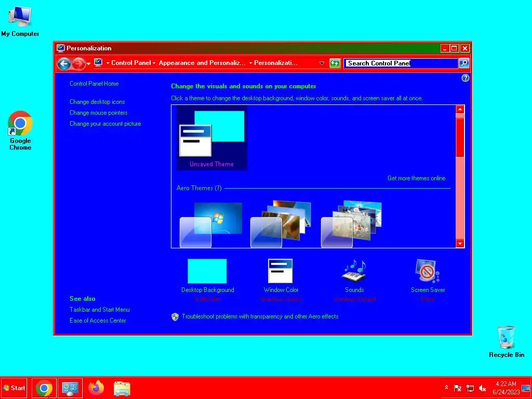This screenshot has height=399, width=532.
Task: Open Control Panel Home link
Action: click(94, 84)
